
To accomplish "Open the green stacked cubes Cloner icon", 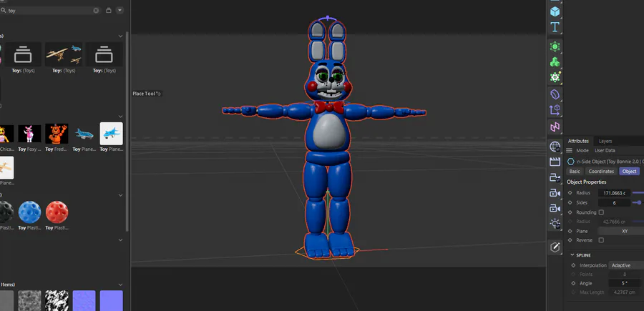I will coord(555,62).
